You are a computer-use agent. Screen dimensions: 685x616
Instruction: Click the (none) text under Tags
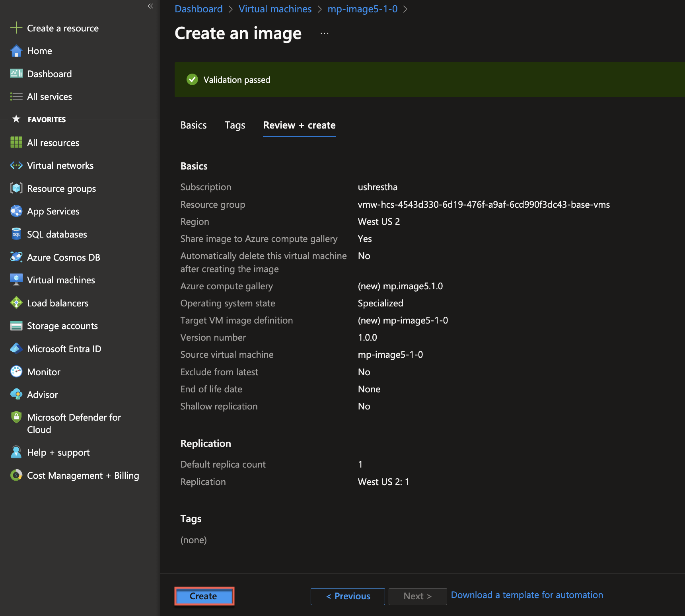tap(194, 540)
